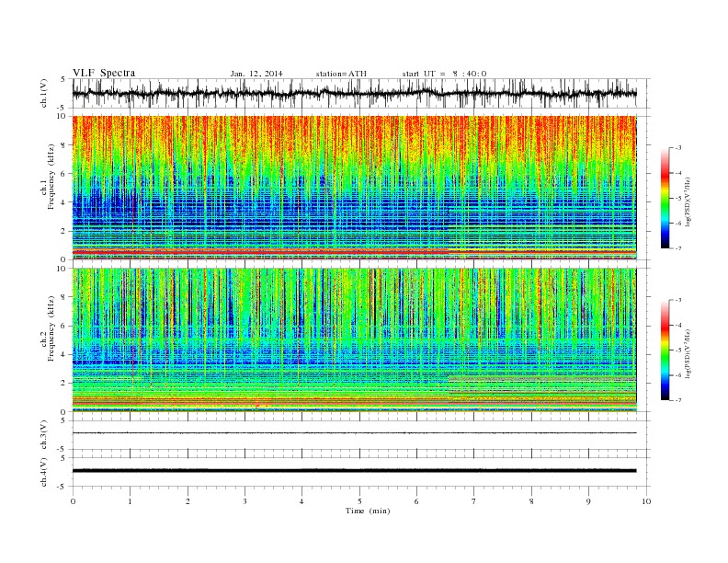This screenshot has height=563, width=728.
Task: Click the thick ch.4 voltage trace
Action: (x=354, y=471)
